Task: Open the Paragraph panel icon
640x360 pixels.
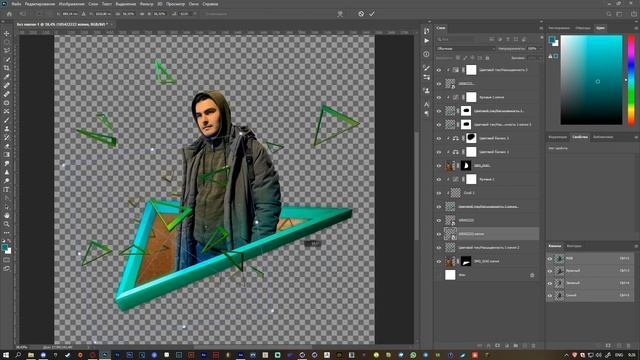Action: point(427,114)
